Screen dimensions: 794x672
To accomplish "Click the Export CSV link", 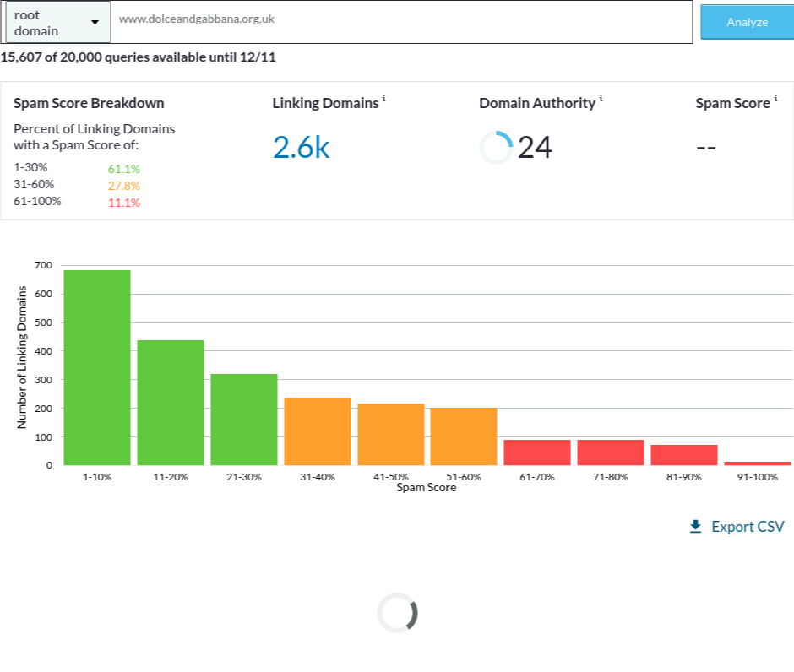I will tap(747, 527).
